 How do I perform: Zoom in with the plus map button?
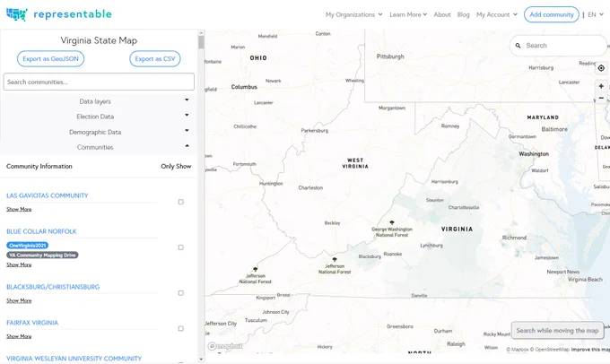(601, 86)
